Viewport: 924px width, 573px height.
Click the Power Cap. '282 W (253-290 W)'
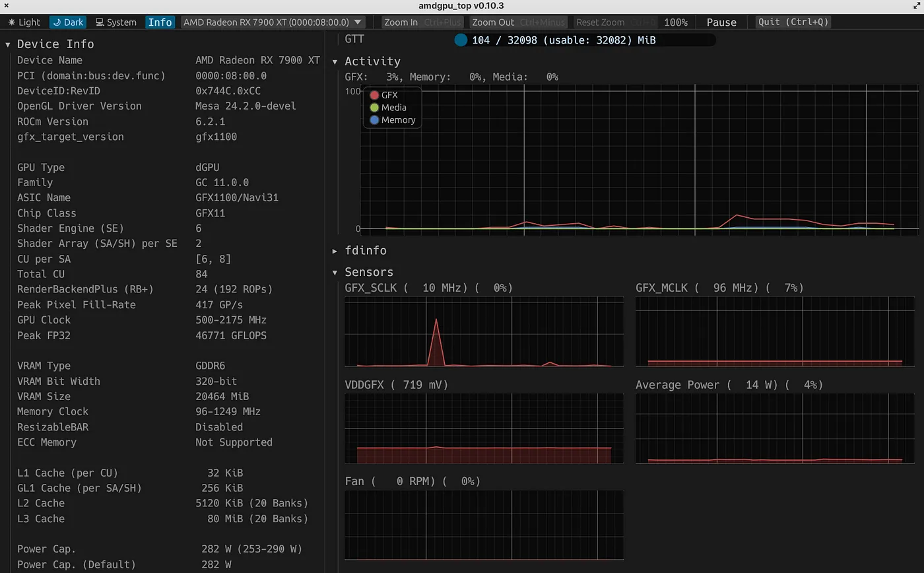pos(251,549)
